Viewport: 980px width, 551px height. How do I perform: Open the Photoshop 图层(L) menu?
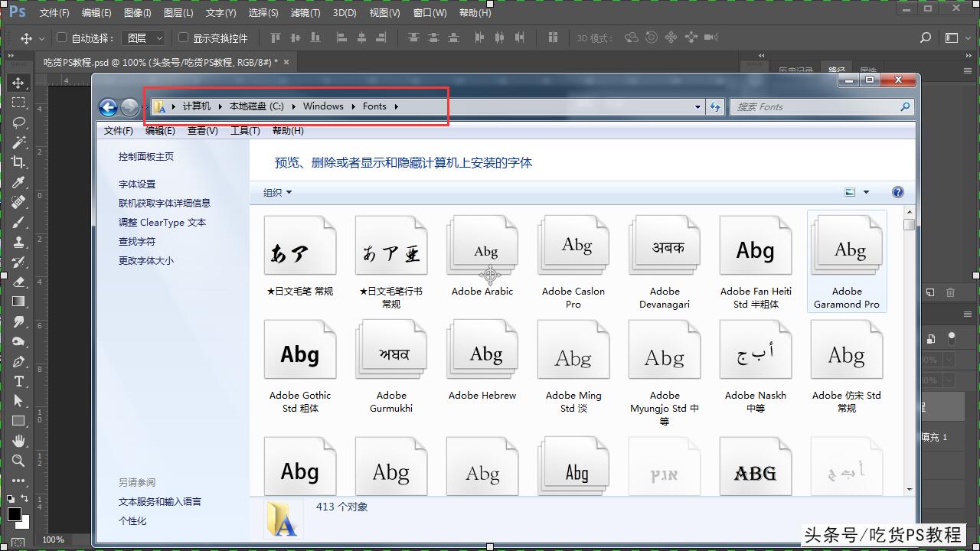pos(178,13)
